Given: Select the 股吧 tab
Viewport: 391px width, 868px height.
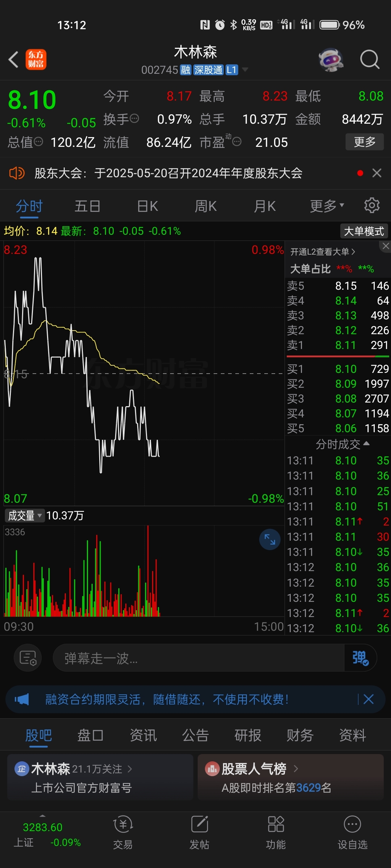Looking at the screenshot, I should click(38, 735).
